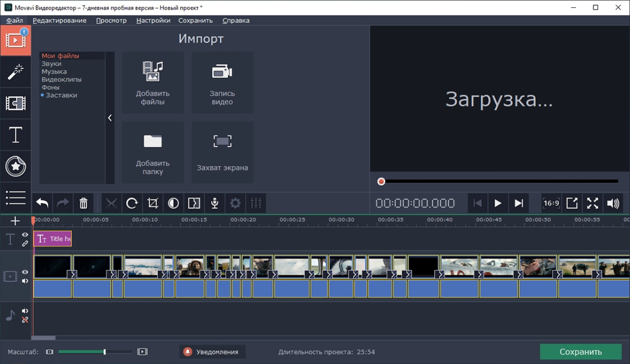Viewport: 630px width, 364px height.
Task: Click the Notifications bell icon
Action: [x=188, y=352]
